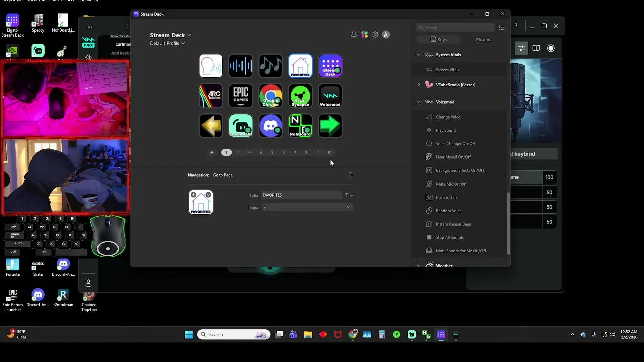Select the Voice Changer On/Off action
The height and width of the screenshot is (362, 644).
click(459, 144)
